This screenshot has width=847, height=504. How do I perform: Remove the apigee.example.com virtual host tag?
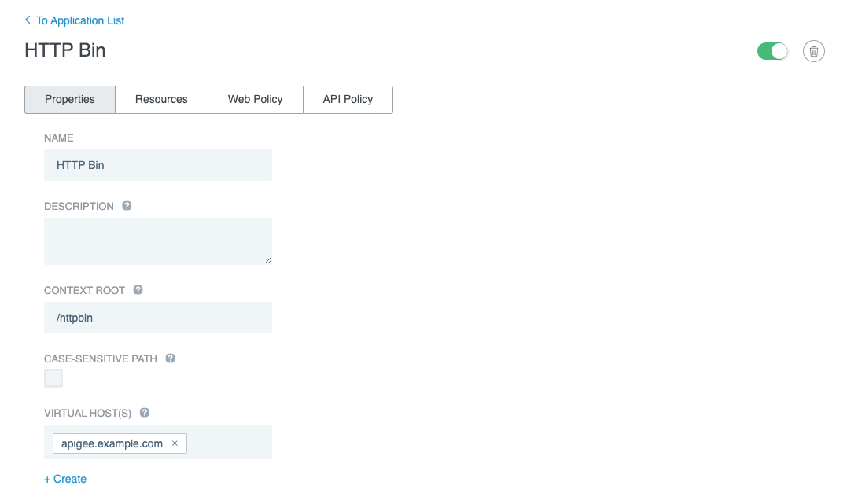click(175, 443)
